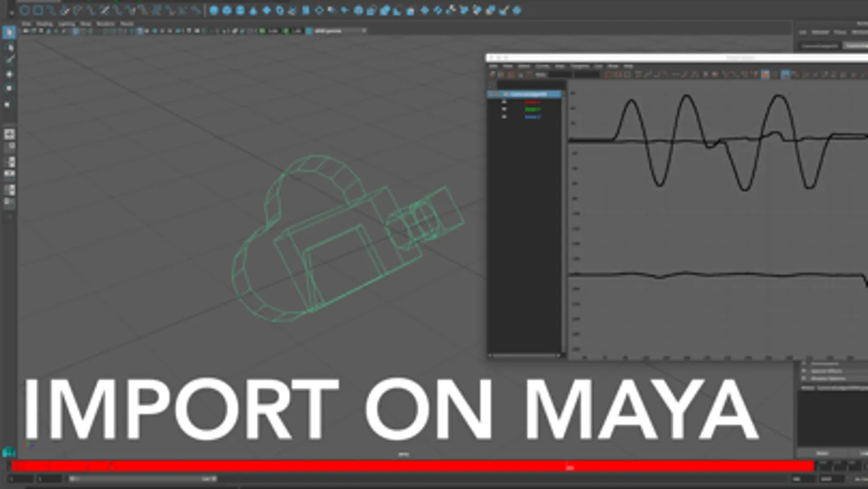Click the range slider bar below the timeline
Viewport: 868px width, 489px height.
point(143,479)
